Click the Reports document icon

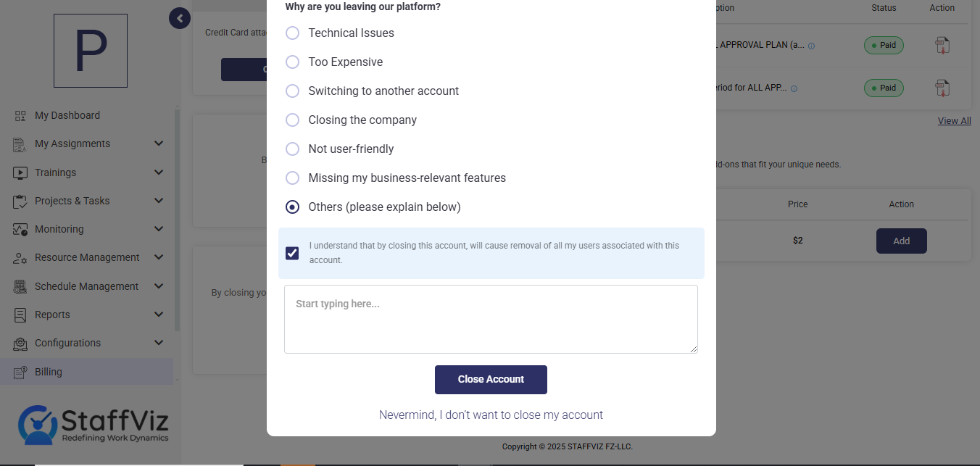(20, 315)
